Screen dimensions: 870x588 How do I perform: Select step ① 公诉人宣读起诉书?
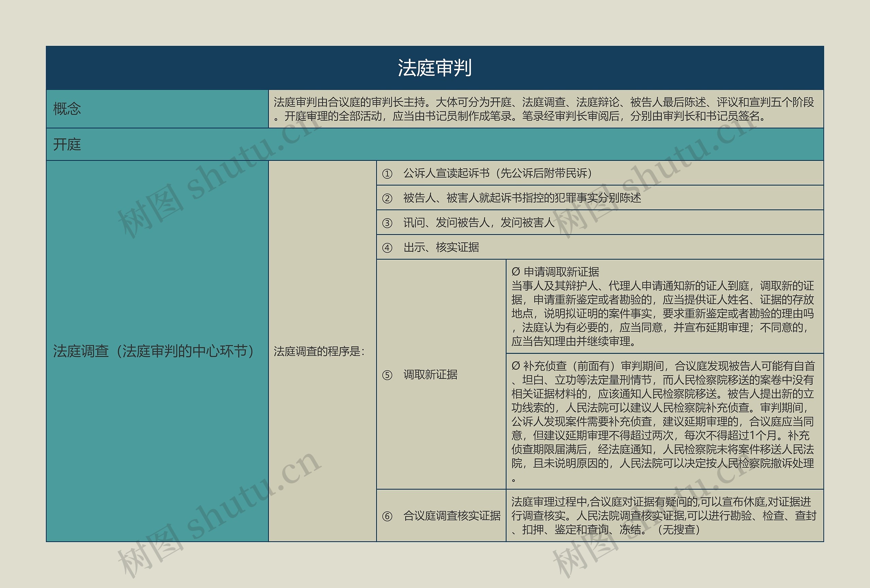[600, 173]
